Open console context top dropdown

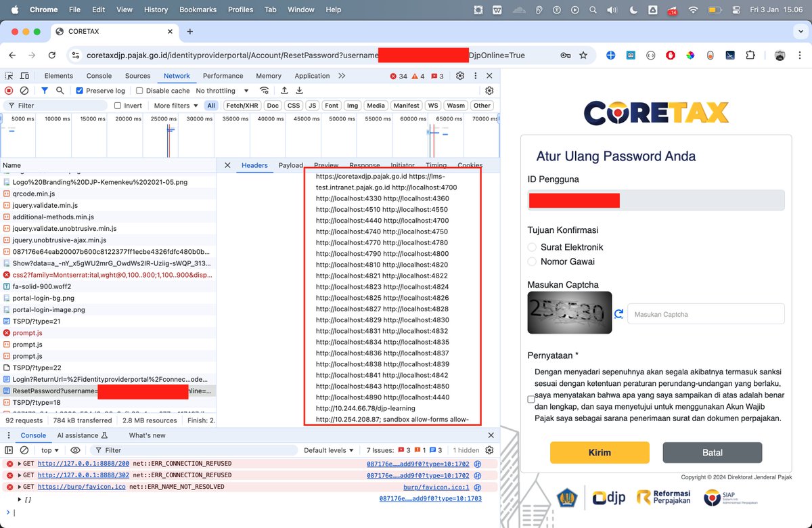click(x=50, y=450)
